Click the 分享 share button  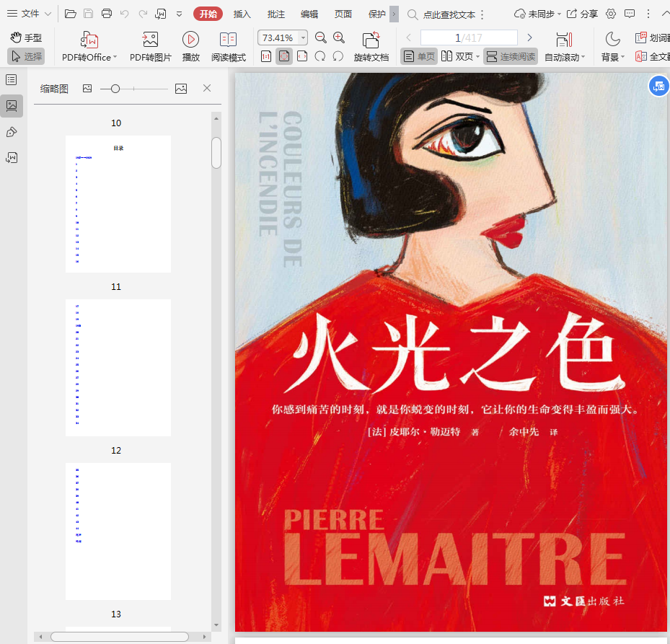(583, 14)
